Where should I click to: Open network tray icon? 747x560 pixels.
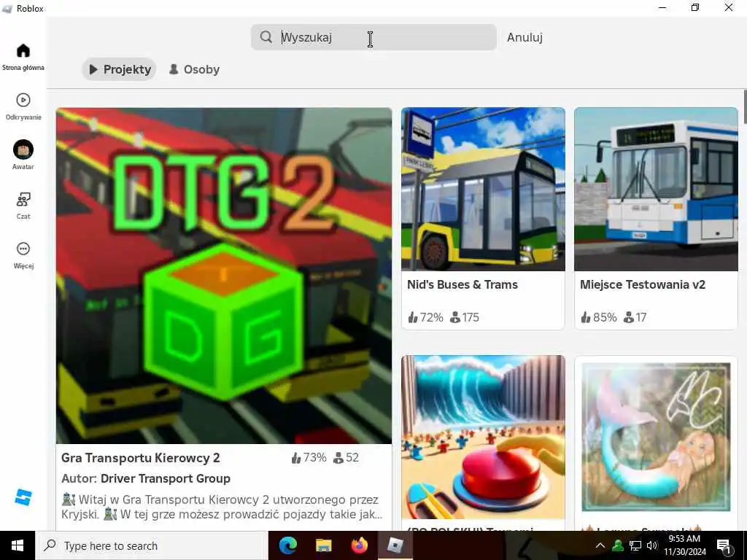pyautogui.click(x=635, y=545)
